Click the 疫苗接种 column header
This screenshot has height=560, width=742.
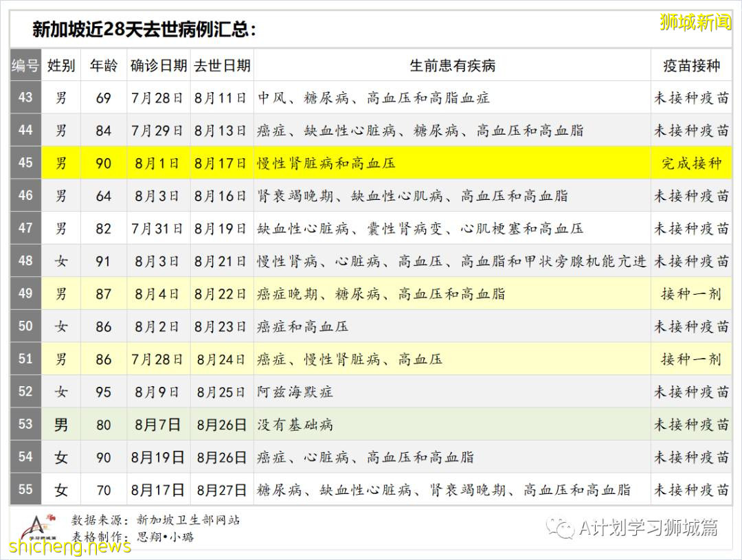(x=691, y=65)
